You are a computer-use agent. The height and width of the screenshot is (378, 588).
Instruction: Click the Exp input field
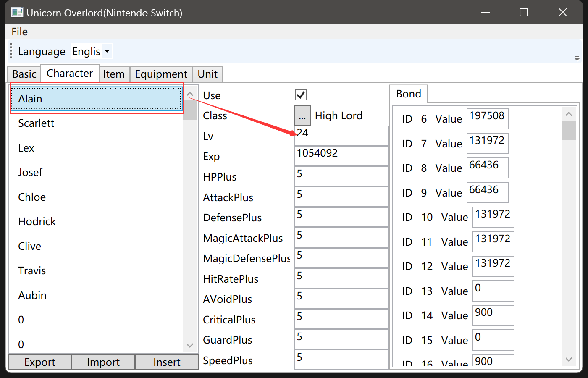pos(342,156)
